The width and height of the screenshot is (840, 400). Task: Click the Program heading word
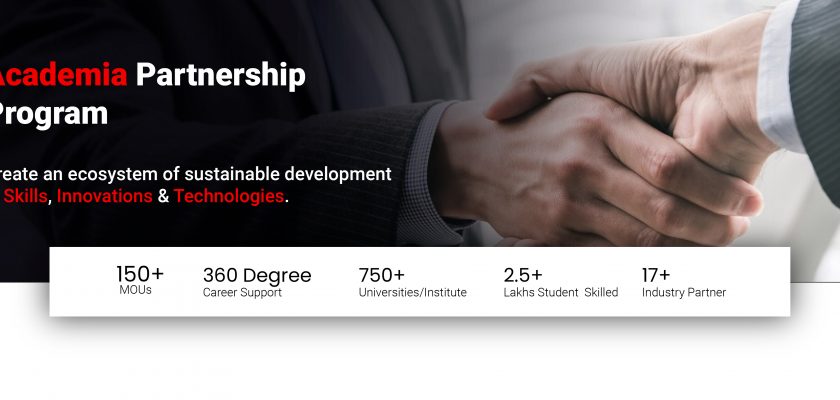[54, 116]
